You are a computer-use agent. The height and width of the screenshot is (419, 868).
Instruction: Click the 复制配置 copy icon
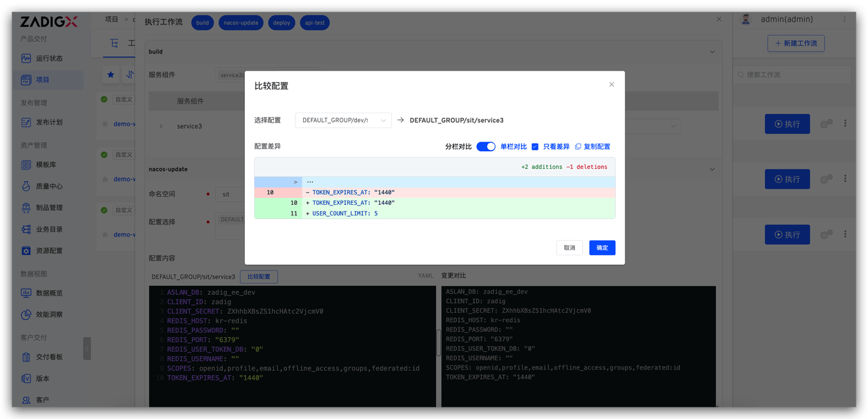tap(578, 146)
